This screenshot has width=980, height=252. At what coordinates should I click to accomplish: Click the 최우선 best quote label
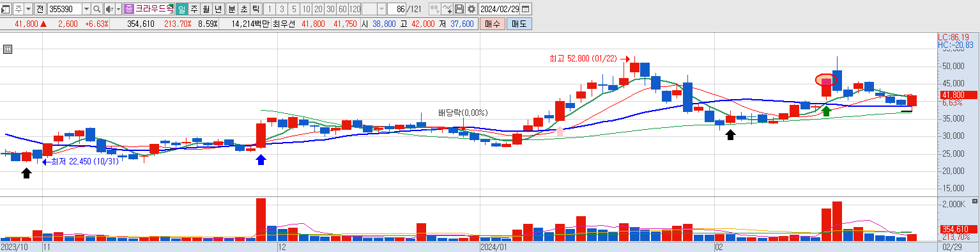pyautogui.click(x=284, y=24)
